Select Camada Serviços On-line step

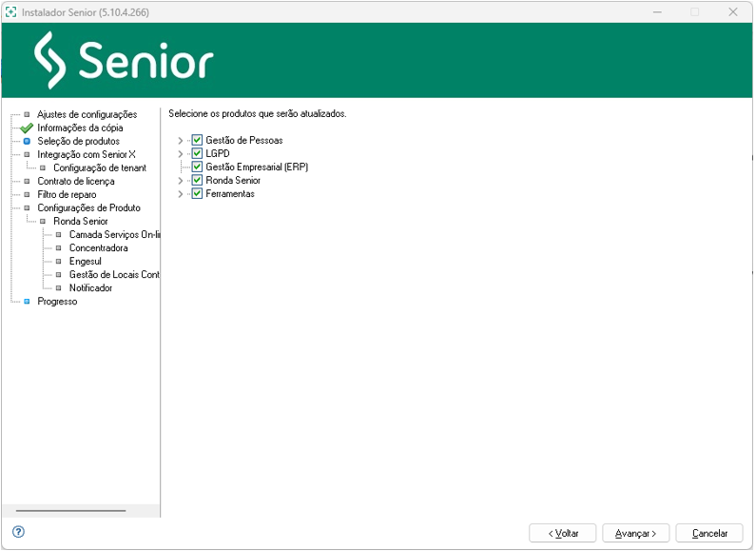tap(115, 235)
